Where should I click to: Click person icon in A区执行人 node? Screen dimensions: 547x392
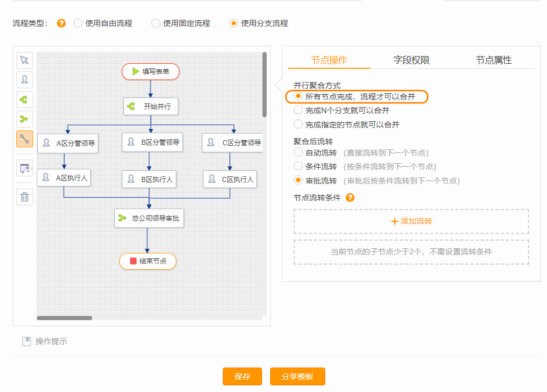click(46, 177)
